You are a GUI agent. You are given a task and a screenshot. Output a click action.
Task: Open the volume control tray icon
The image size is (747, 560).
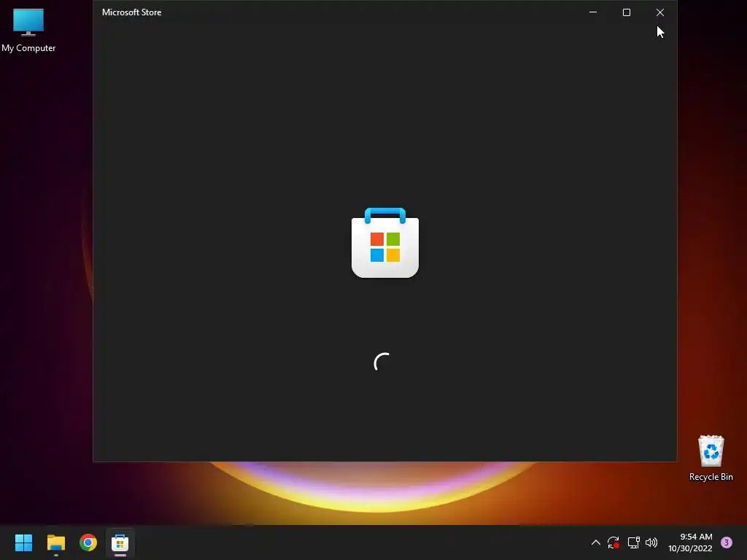[651, 542]
